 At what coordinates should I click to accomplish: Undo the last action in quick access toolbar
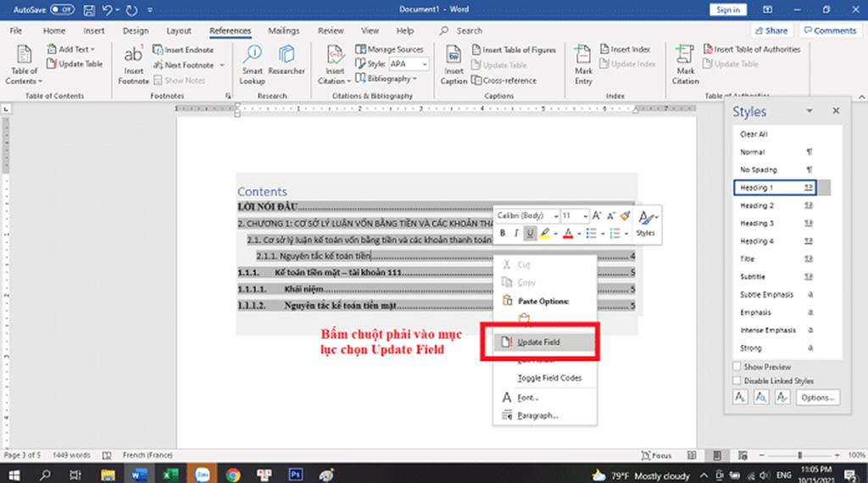click(x=108, y=10)
